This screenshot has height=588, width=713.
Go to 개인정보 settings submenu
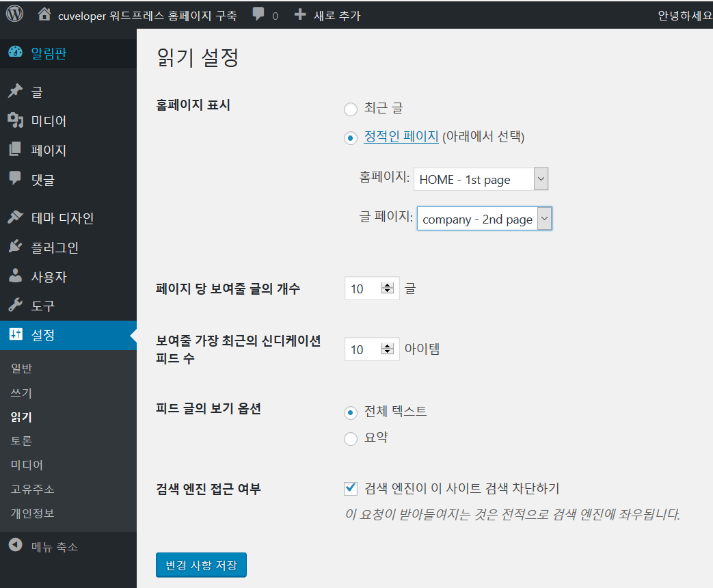(33, 513)
